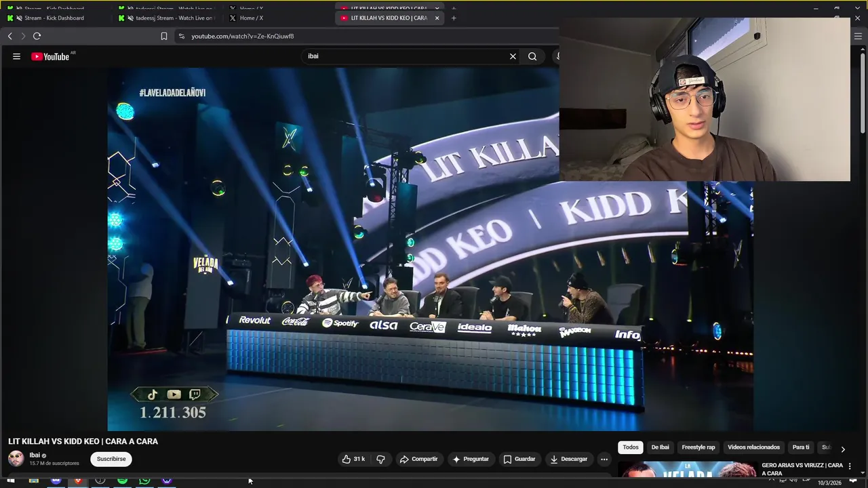Open File Explorer from the taskbar
Screen dimensions: 868x488
(x=33, y=481)
